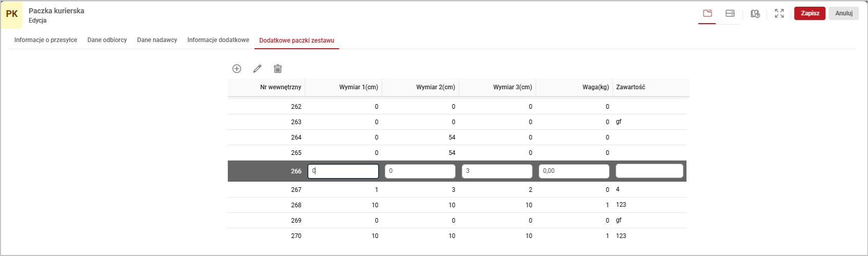This screenshot has height=256, width=868.
Task: Click Waga value 1 in row 268
Action: point(607,205)
